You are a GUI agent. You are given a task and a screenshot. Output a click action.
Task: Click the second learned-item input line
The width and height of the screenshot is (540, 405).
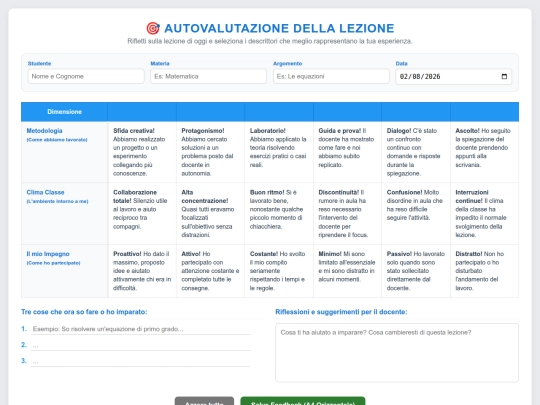pyautogui.click(x=141, y=345)
